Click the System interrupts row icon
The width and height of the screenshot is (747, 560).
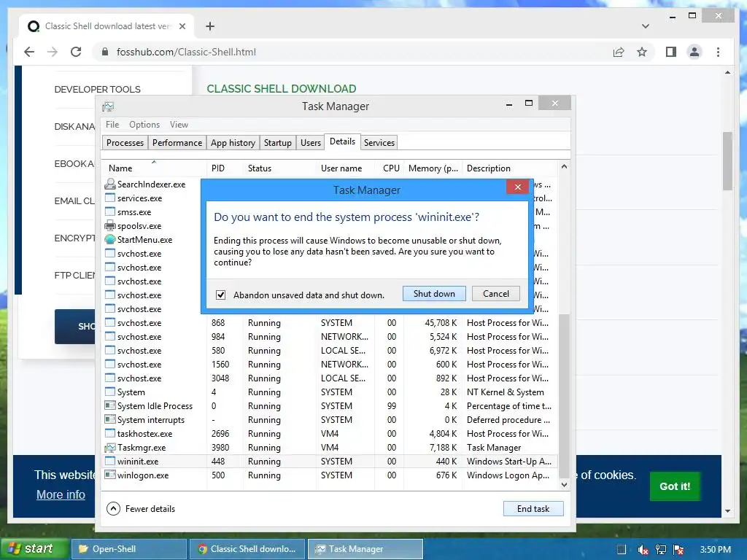110,419
